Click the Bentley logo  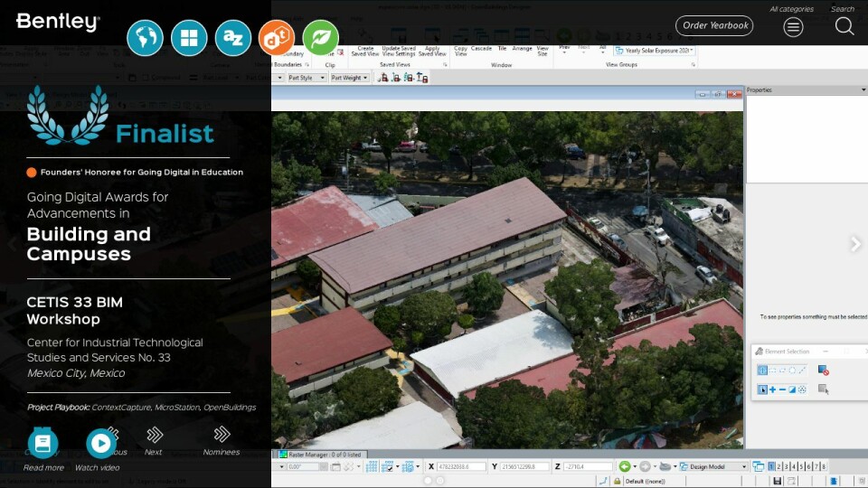point(58,22)
